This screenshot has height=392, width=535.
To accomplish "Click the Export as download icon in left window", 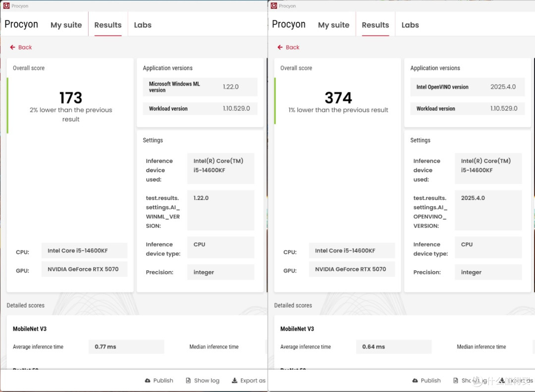I will (234, 381).
